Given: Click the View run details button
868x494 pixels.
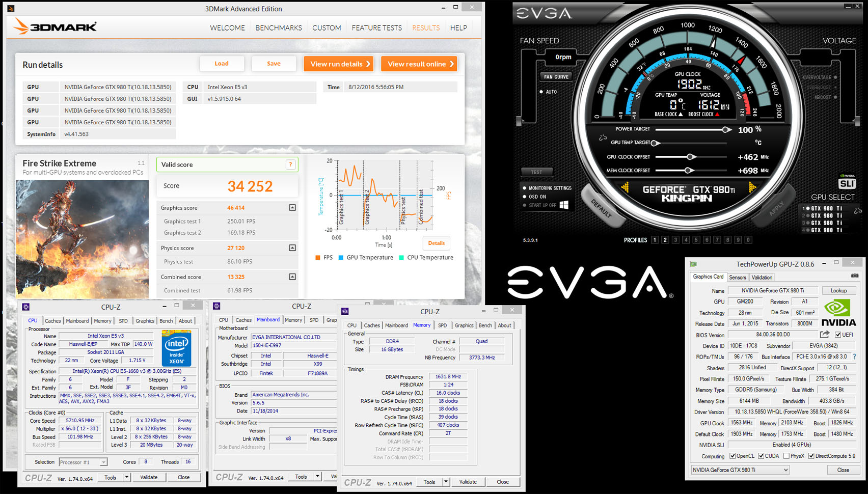Looking at the screenshot, I should [339, 64].
